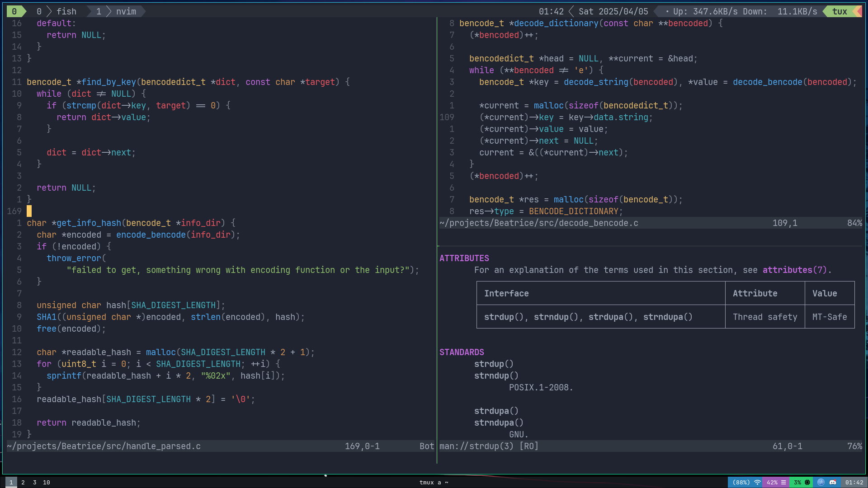Screen dimensions: 868x488
Task: Click the man://strdup(3) status line
Action: 489,446
